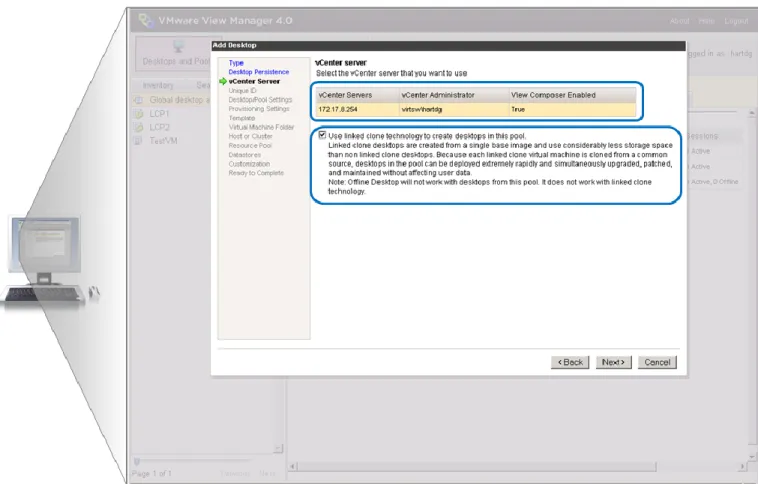Click the True value cell
Screen dimensions: 758x484
tap(572, 109)
